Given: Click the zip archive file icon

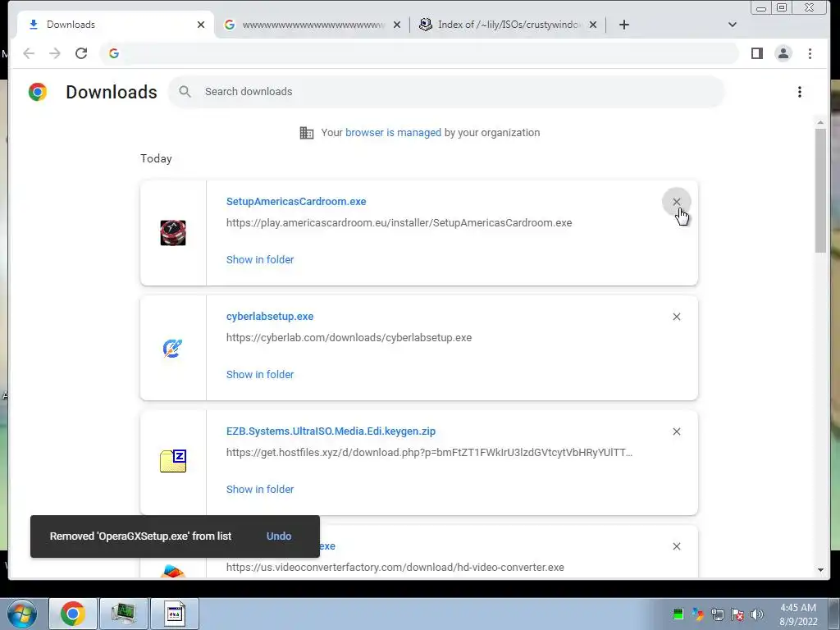Looking at the screenshot, I should click(x=173, y=461).
